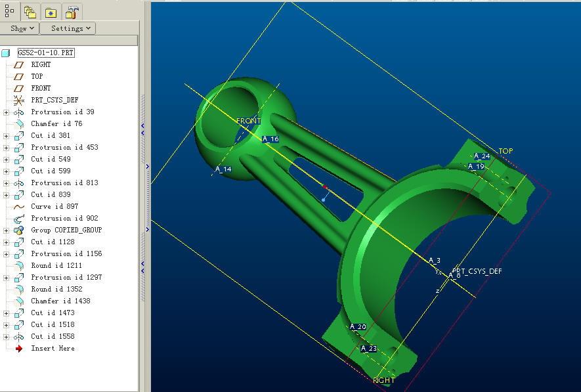Click the Cut id 1558 revolve icon
The image size is (581, 392).
[18, 337]
